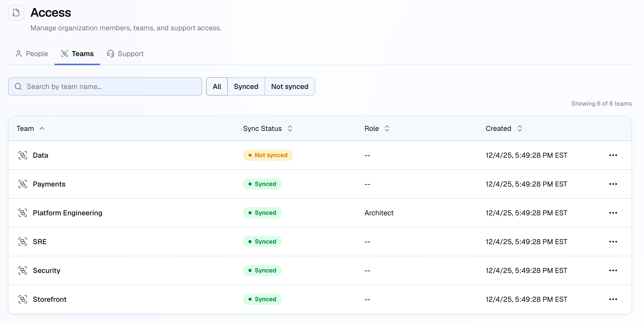Sort by the Created column
644x324 pixels.
point(504,128)
